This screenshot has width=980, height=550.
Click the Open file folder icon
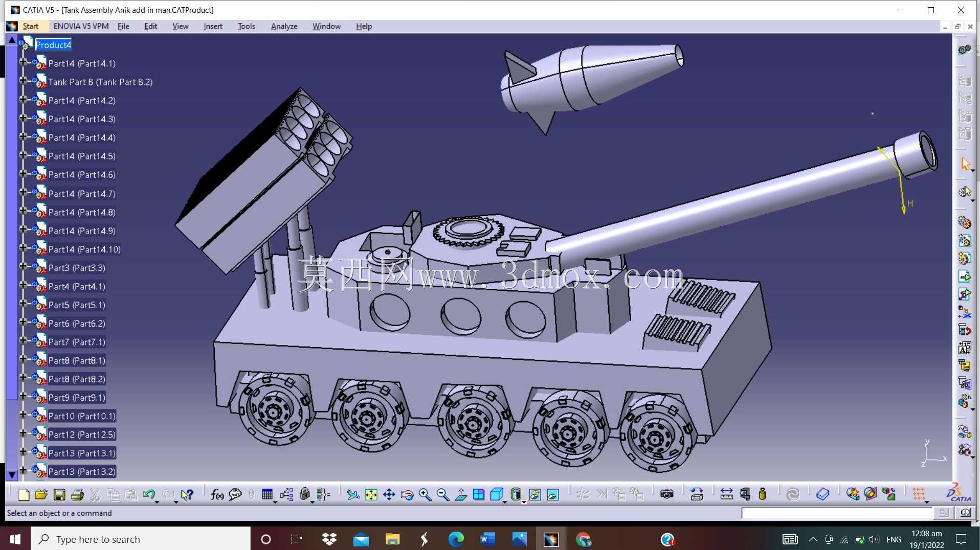click(x=41, y=494)
